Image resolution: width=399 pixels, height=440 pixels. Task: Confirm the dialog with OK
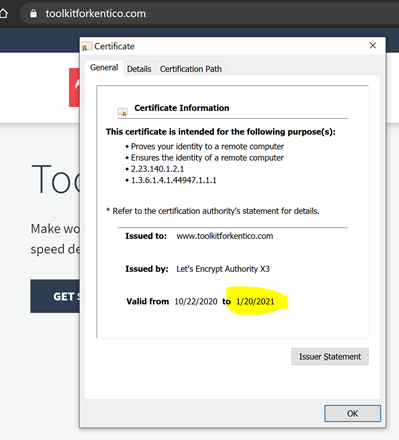pos(352,414)
